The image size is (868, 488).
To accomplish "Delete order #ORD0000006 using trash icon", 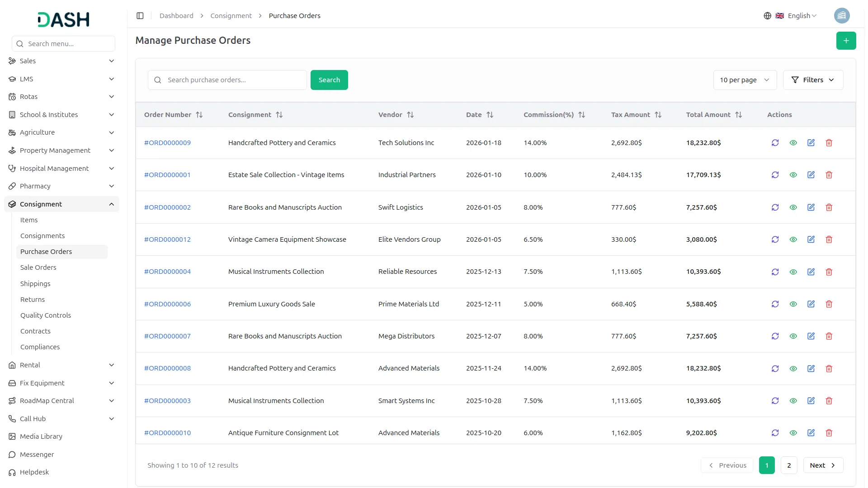I will point(829,304).
